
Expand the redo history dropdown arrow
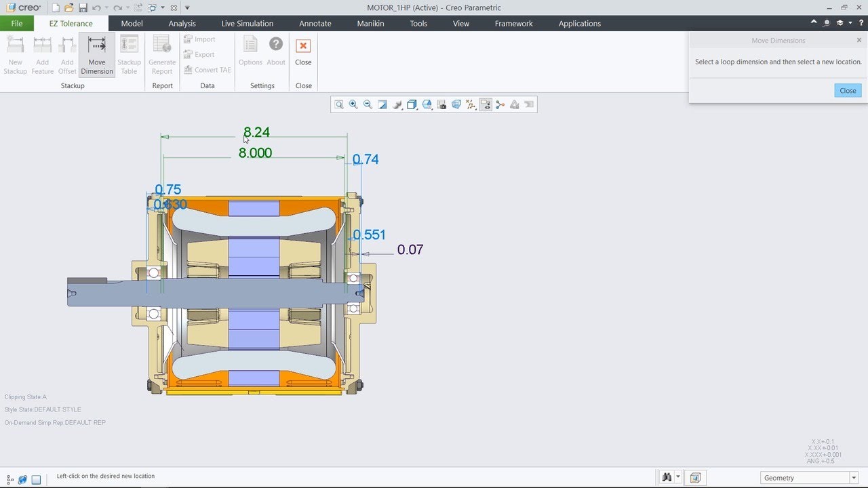[x=128, y=8]
